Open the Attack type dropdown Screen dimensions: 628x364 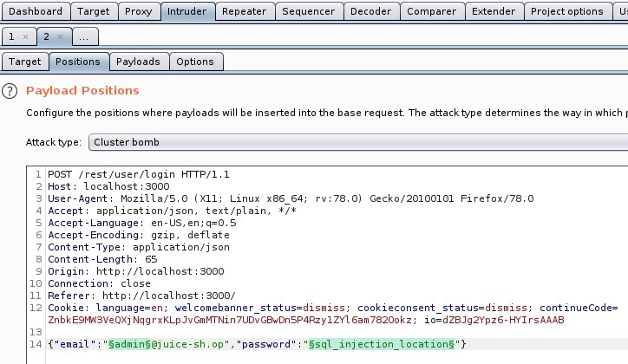(358, 142)
